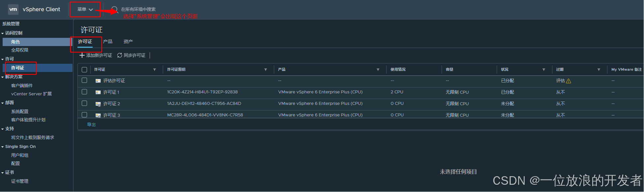Click the VMware vm logo icon
The width and height of the screenshot is (644, 192).
click(x=13, y=9)
